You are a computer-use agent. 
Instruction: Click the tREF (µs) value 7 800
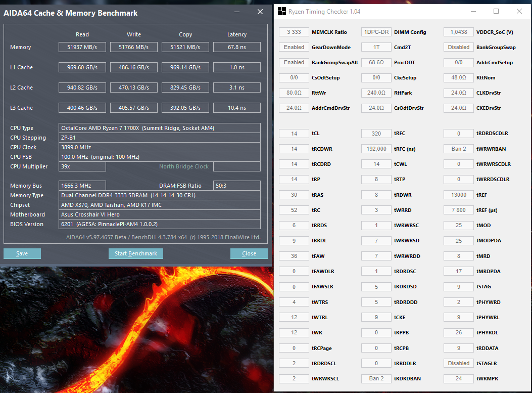click(x=459, y=210)
